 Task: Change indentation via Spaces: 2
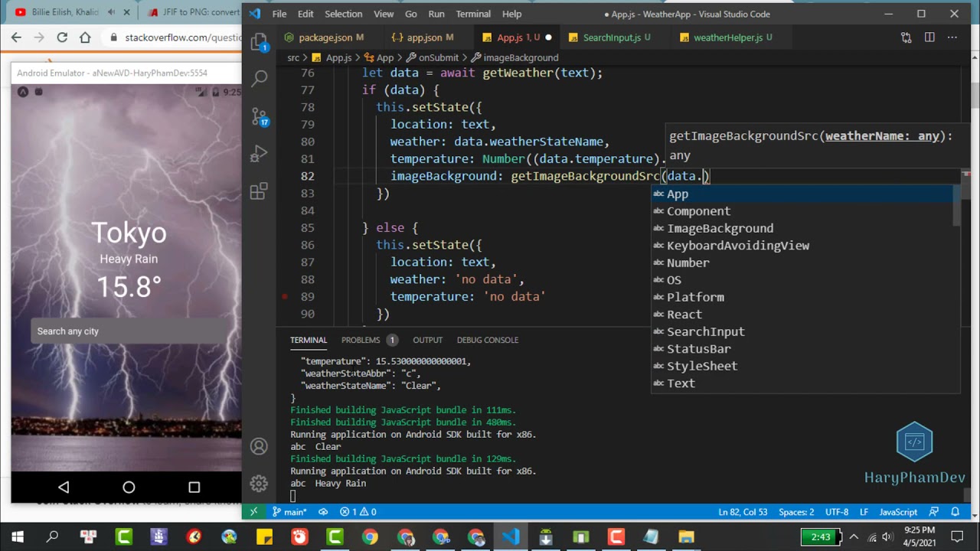(796, 512)
